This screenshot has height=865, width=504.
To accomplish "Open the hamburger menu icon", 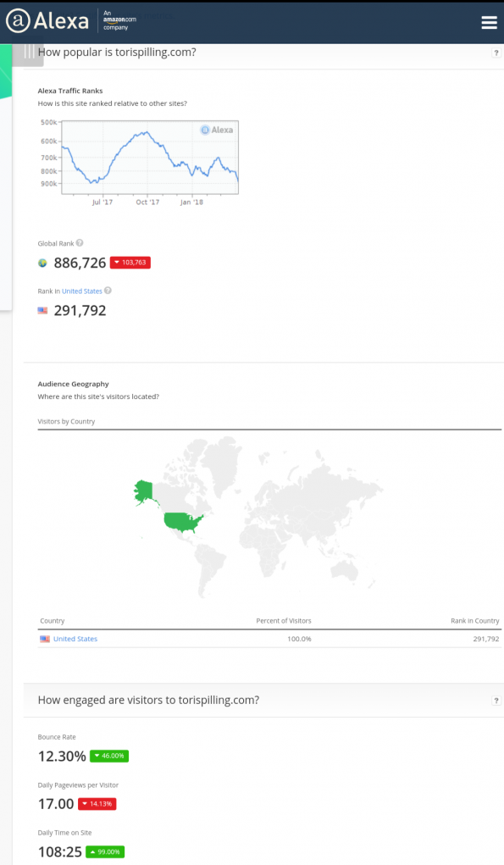I will coord(489,22).
